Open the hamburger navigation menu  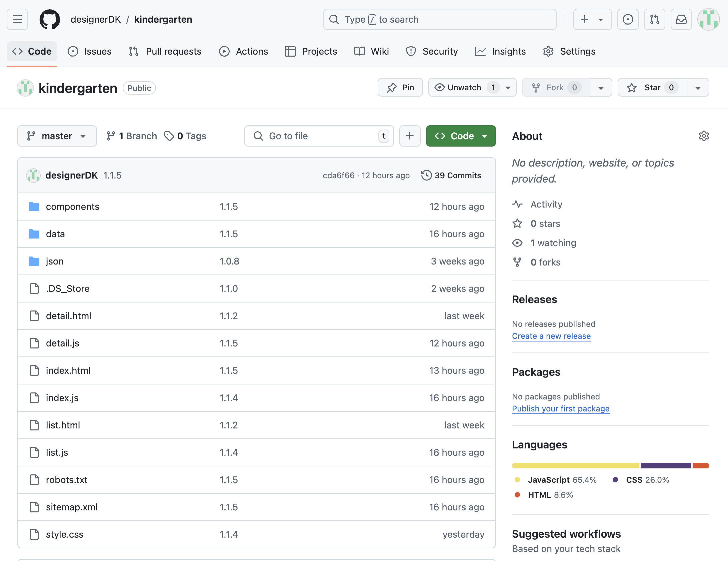tap(17, 19)
